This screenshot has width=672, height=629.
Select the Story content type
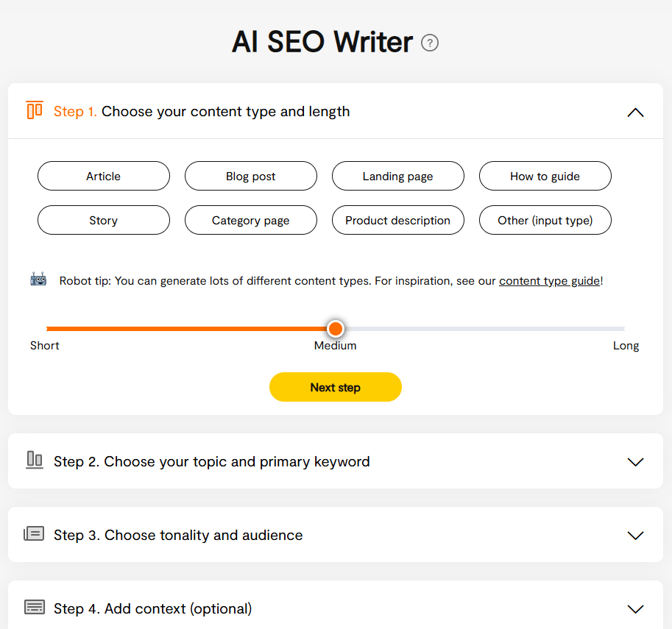coord(103,220)
